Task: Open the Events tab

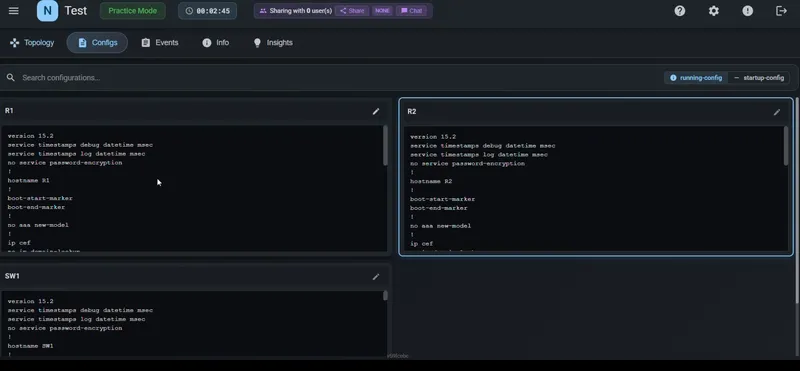Action: click(x=160, y=43)
